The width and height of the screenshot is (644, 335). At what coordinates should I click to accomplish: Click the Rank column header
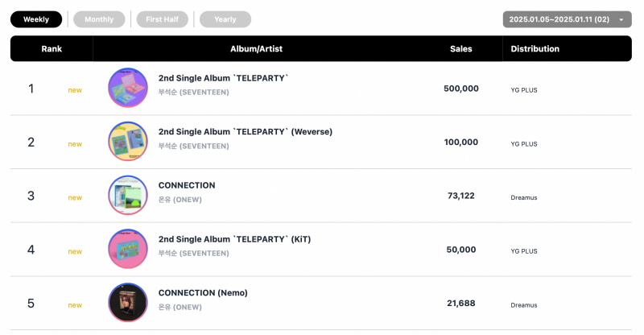(52, 48)
